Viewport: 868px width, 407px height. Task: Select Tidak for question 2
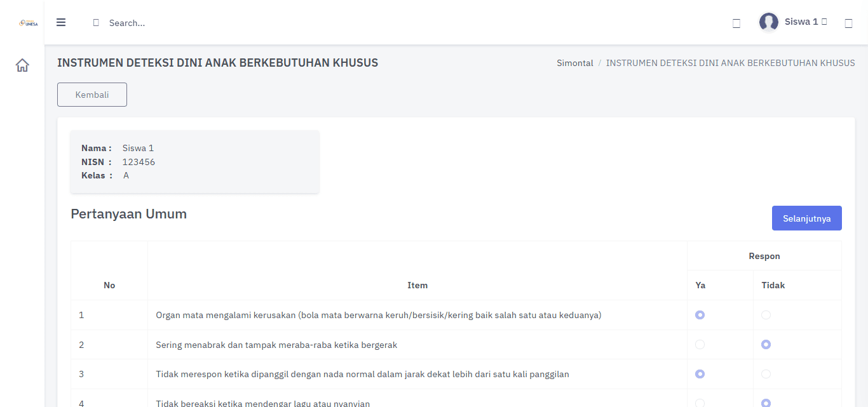pos(766,345)
